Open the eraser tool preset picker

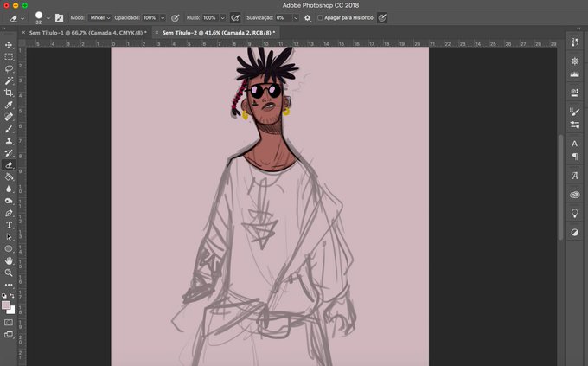coord(17,18)
